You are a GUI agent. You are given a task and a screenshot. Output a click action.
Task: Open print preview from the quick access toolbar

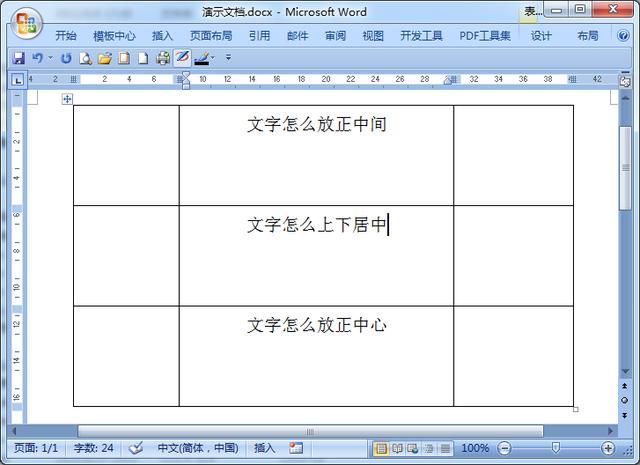tap(85, 58)
